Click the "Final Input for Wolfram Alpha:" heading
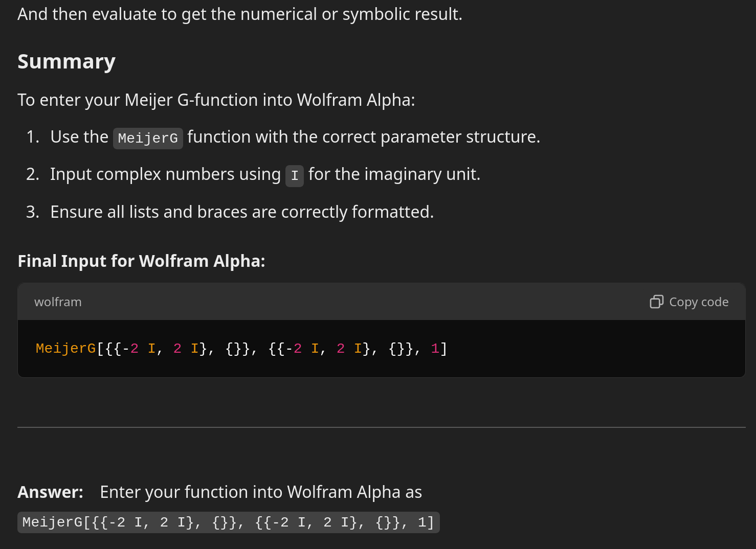The height and width of the screenshot is (549, 756). [141, 261]
